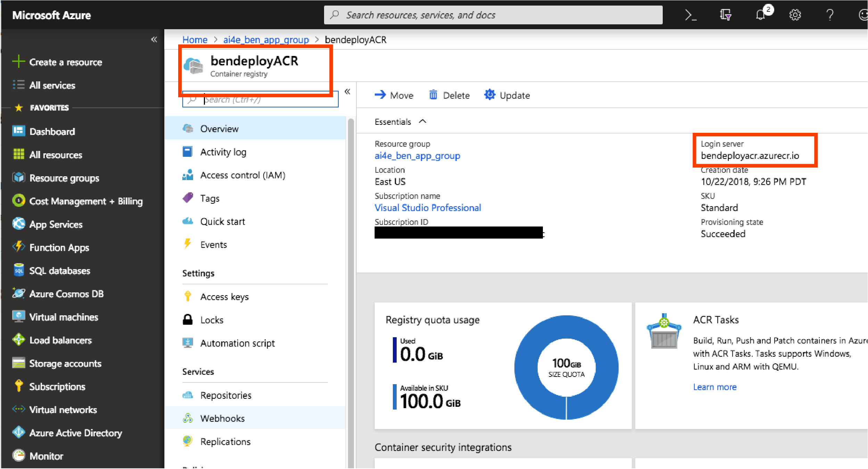
Task: Click the Azure Cosmos DB icon
Action: point(19,293)
